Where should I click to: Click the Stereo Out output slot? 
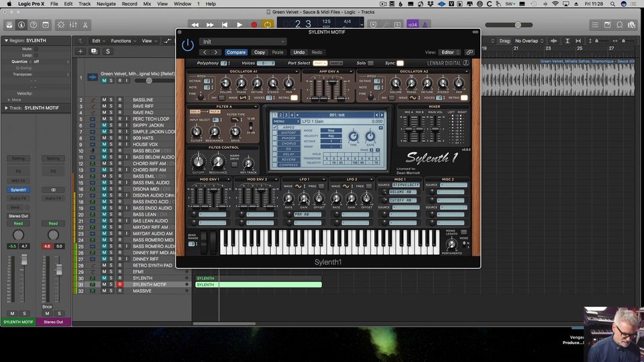18,216
